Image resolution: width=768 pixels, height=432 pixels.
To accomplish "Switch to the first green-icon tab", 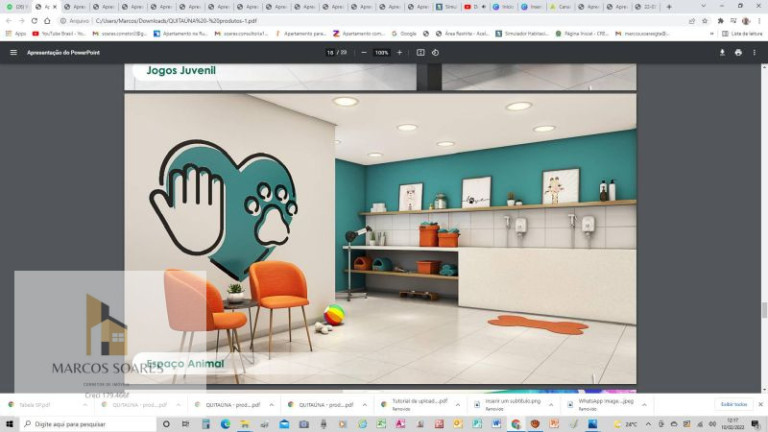I will [15, 7].
